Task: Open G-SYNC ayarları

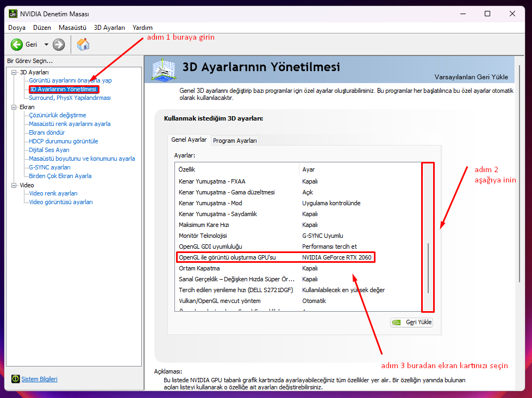Action: coord(49,167)
